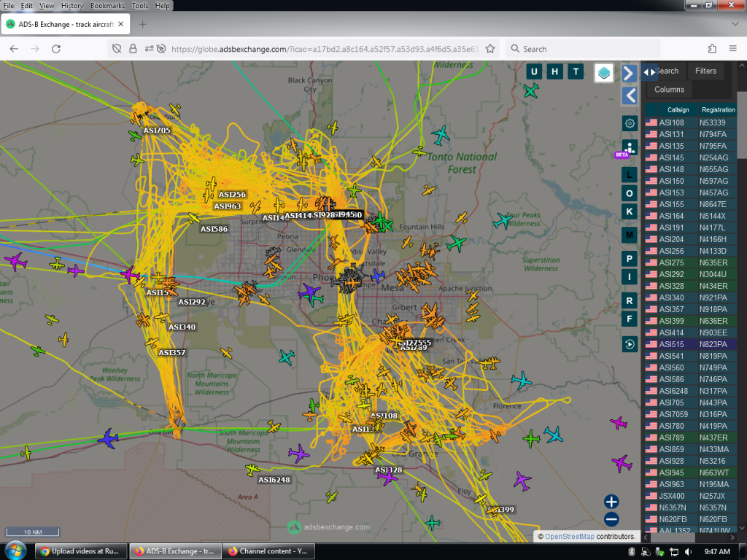747x560 pixels.
Task: Open the Bookmarks menu
Action: tap(107, 6)
